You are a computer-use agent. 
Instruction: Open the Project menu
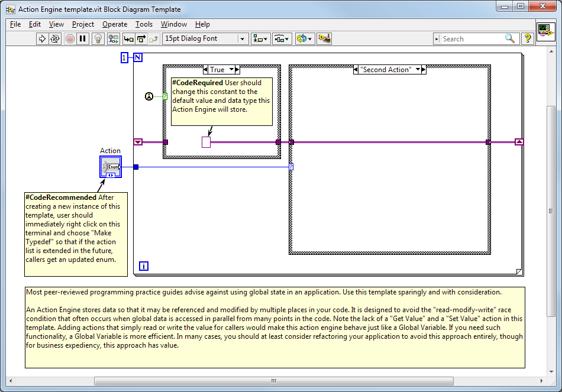point(83,24)
